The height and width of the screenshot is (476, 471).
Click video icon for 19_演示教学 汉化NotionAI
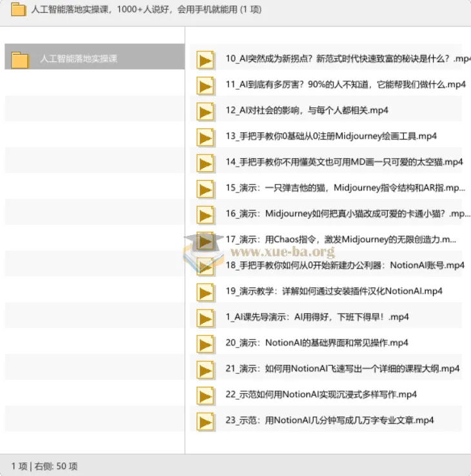[x=205, y=292]
